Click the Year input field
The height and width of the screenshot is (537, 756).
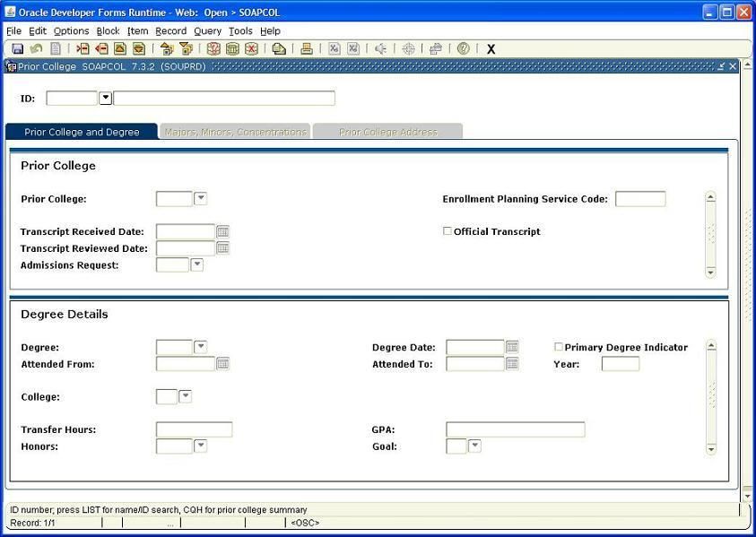click(x=621, y=364)
